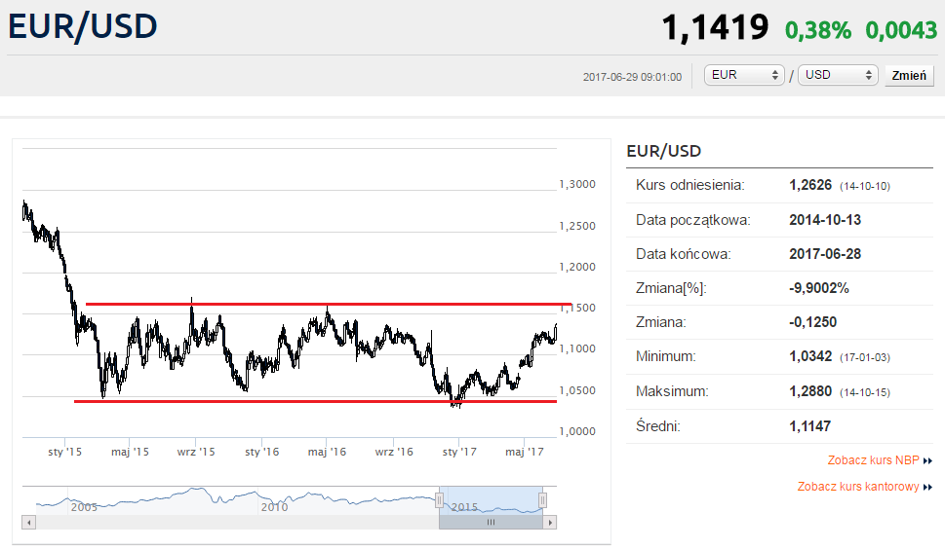Click the maj '17 axis label

(524, 451)
